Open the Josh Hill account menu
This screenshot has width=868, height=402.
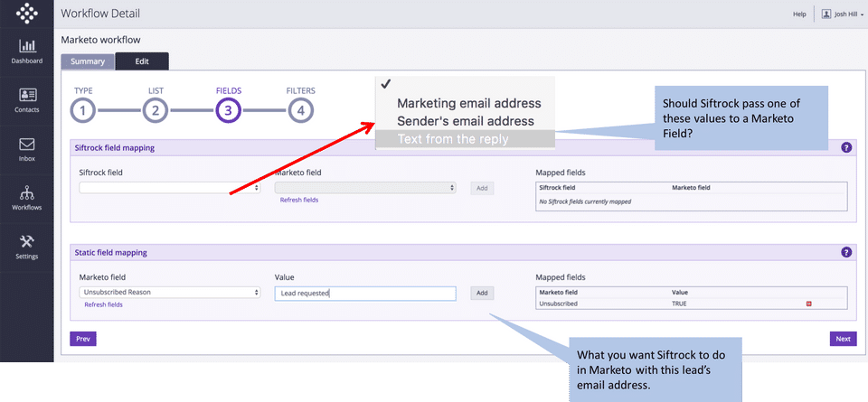tap(842, 14)
